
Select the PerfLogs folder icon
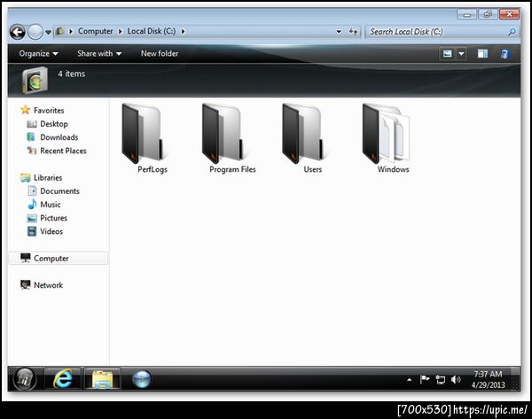point(143,133)
